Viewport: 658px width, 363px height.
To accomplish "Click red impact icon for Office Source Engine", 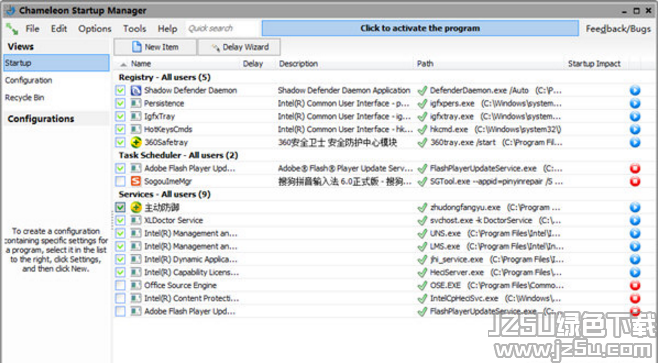I will click(x=635, y=285).
